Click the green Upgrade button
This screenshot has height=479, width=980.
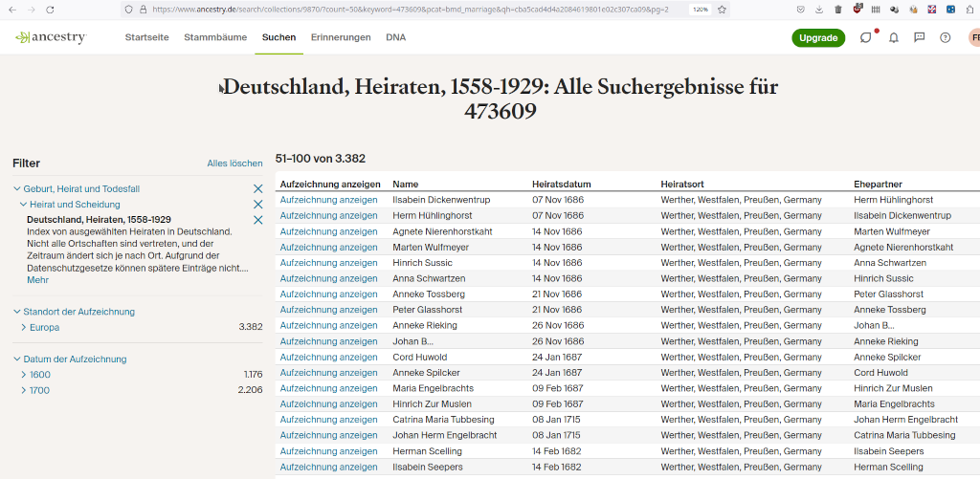pos(818,38)
